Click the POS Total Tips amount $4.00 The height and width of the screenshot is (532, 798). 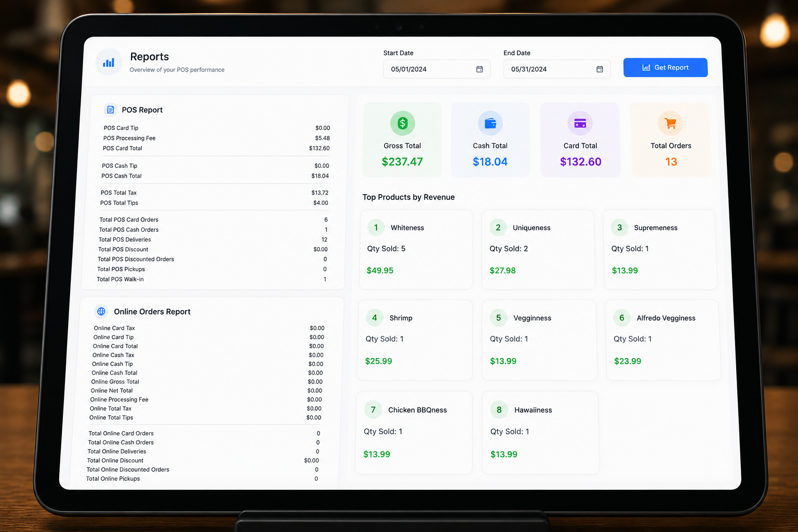click(321, 203)
